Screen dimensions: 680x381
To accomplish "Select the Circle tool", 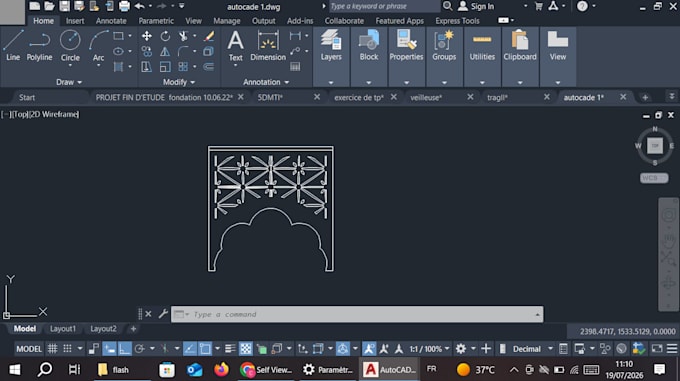I will click(70, 46).
